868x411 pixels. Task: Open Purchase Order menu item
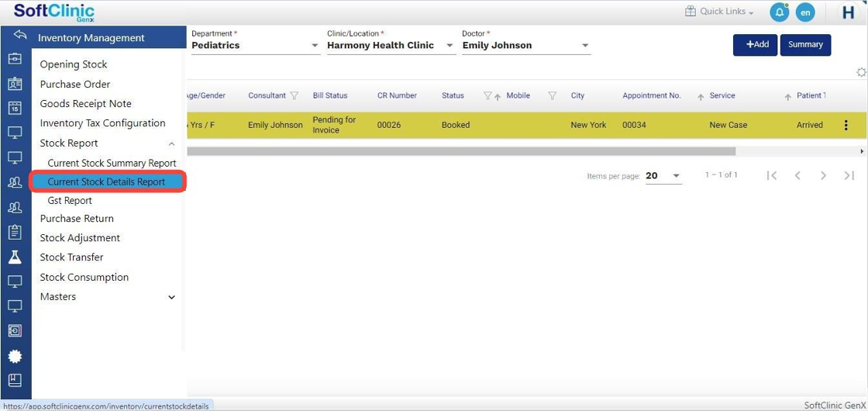point(75,85)
